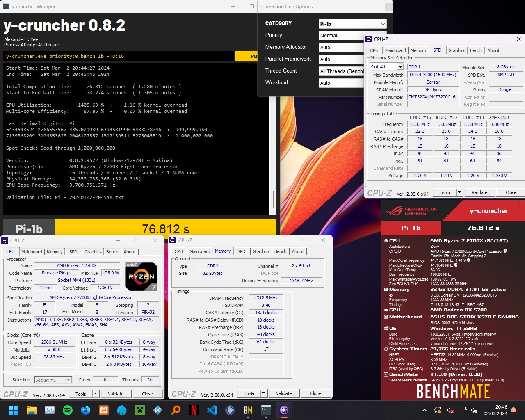Click the Validation File name line

pos(65,197)
